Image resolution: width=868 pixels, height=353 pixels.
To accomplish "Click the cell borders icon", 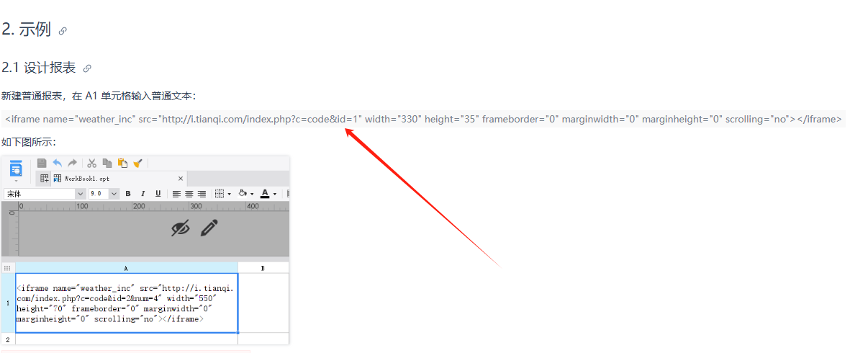I will point(220,194).
